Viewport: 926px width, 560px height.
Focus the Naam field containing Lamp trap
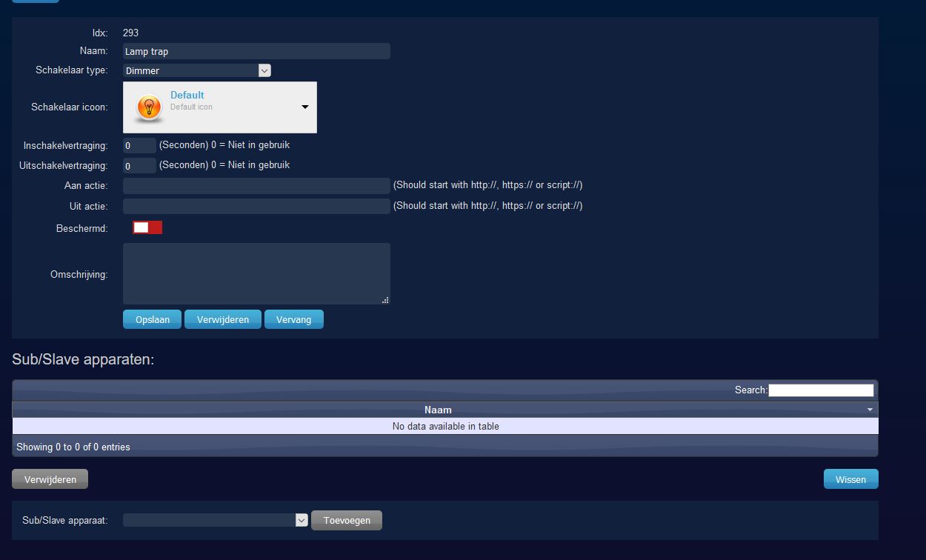tap(256, 52)
